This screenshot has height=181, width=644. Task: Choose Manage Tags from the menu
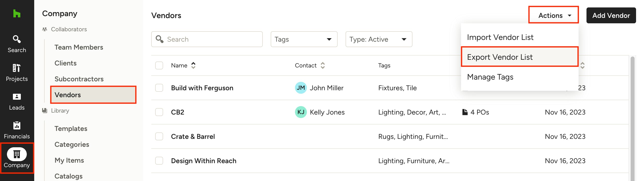click(520, 77)
